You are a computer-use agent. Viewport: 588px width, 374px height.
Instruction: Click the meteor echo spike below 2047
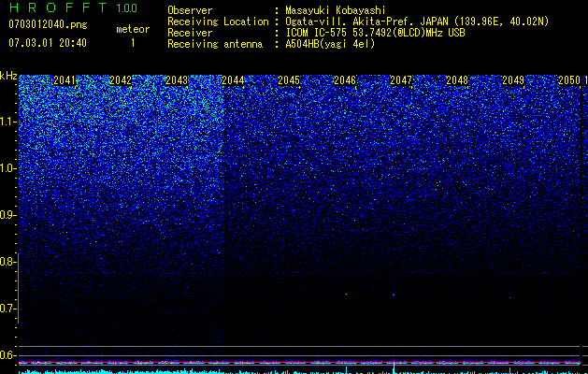394,367
